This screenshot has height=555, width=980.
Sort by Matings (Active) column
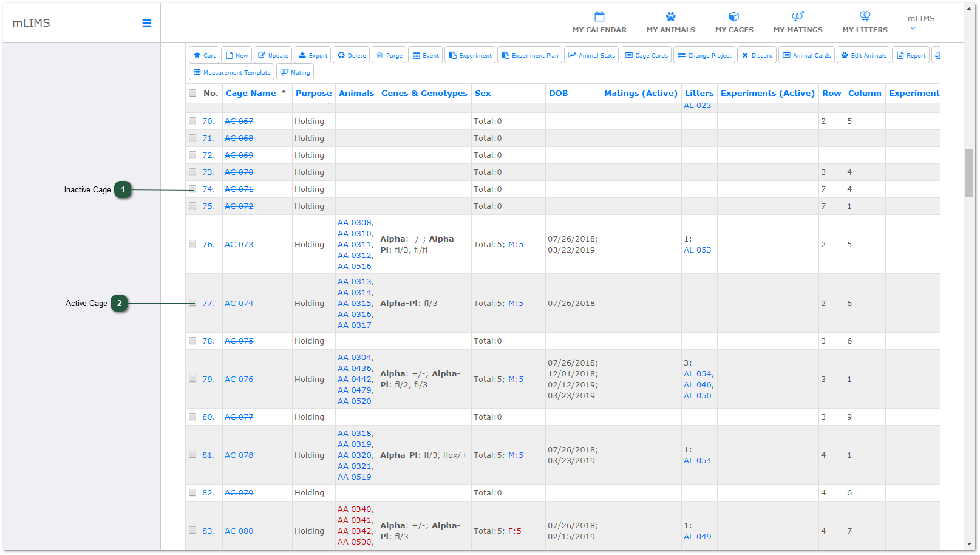tap(641, 93)
